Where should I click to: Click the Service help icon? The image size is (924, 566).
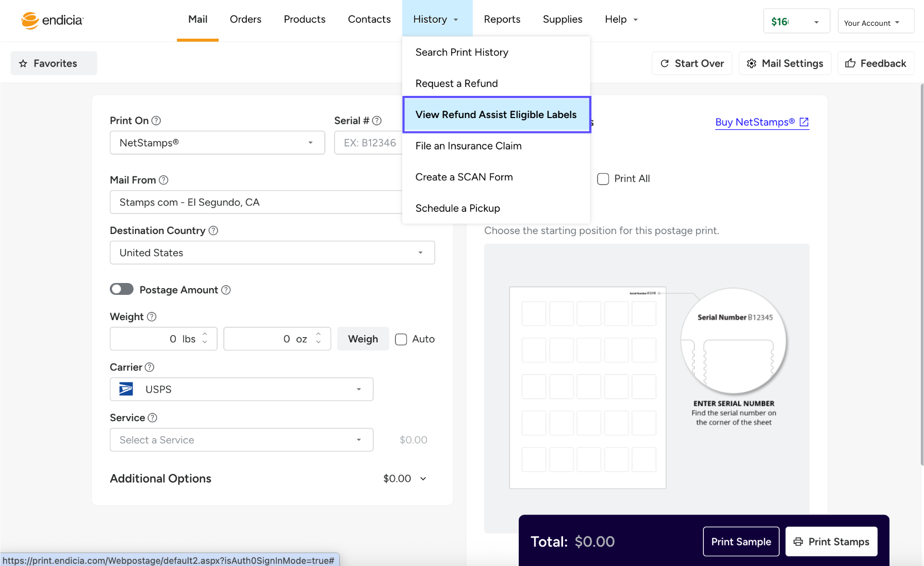(x=153, y=418)
